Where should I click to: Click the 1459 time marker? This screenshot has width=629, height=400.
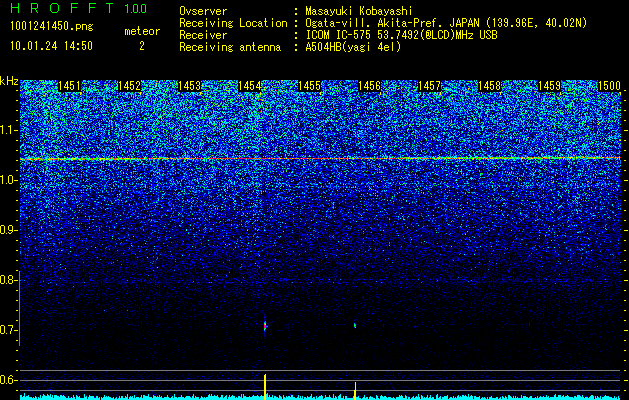[x=549, y=86]
